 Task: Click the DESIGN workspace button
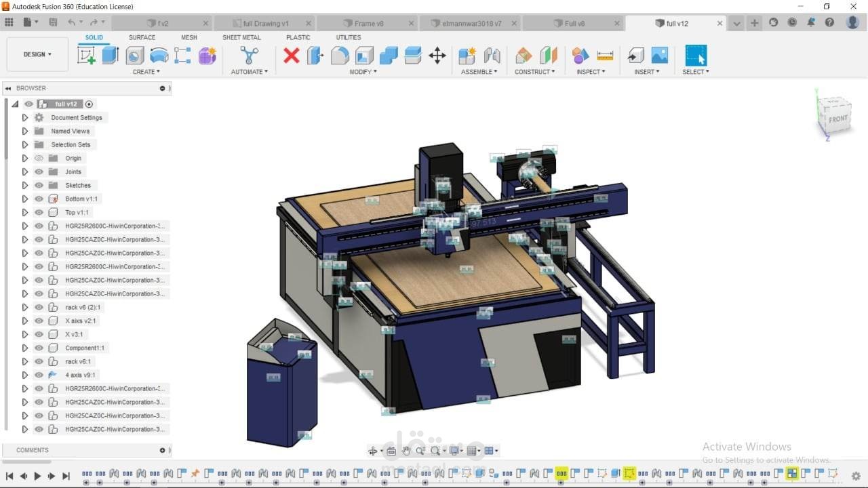(x=37, y=54)
